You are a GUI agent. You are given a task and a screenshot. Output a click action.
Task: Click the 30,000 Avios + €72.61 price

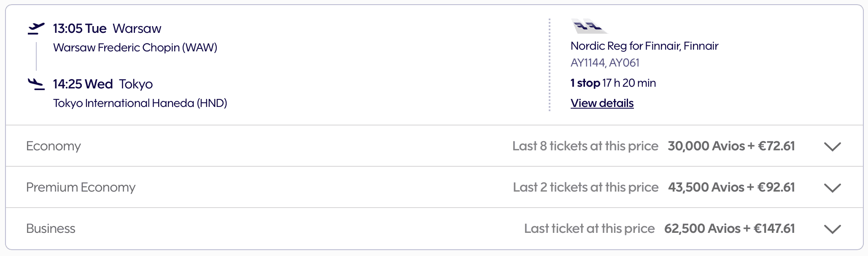(731, 146)
